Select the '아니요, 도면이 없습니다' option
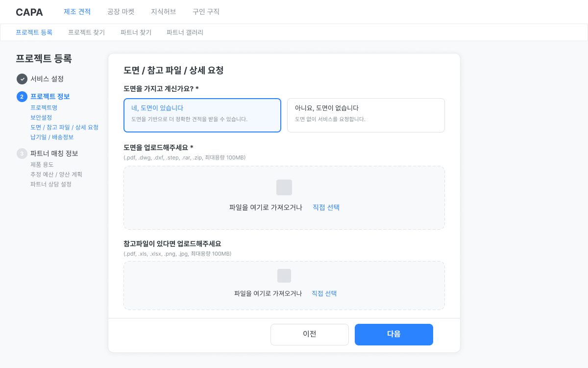 [x=366, y=115]
